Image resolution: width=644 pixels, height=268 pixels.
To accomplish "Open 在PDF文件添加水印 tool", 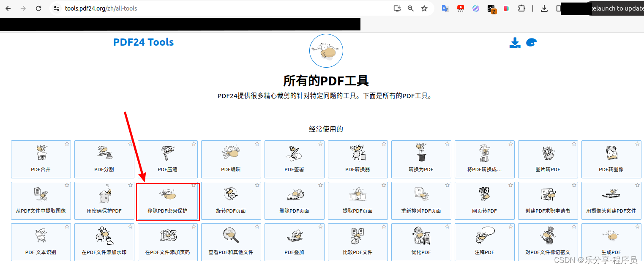I will (x=104, y=242).
